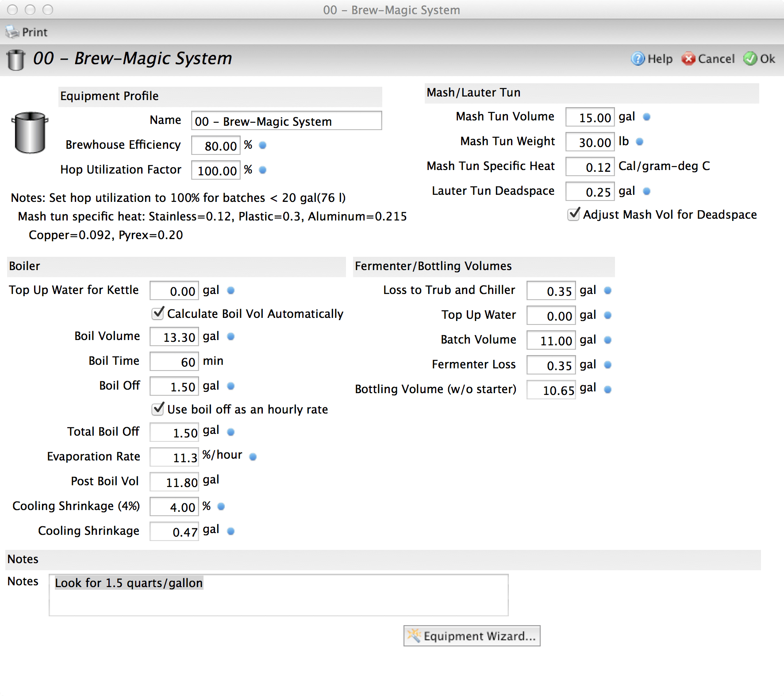This screenshot has height=696, width=784.
Task: Click the brew kettle icon near Equipment Profile
Action: pyautogui.click(x=29, y=133)
